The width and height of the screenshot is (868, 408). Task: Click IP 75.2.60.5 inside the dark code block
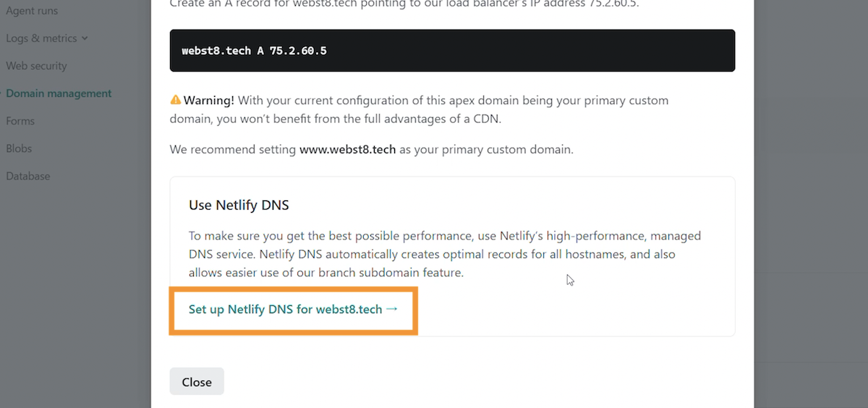pos(298,51)
